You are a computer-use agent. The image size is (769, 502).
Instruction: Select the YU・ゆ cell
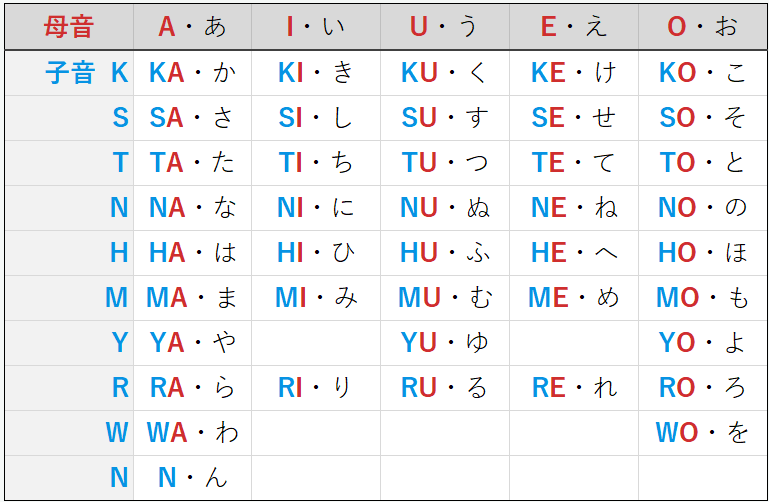445,343
